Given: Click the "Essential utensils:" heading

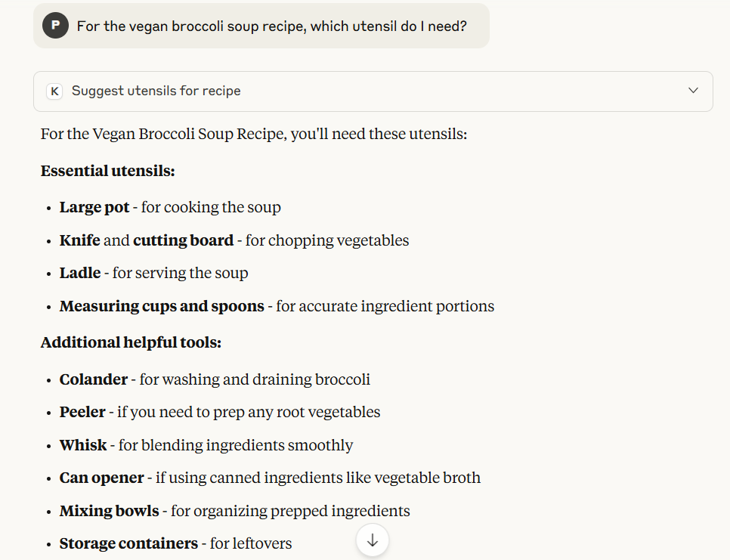Looking at the screenshot, I should click(108, 171).
